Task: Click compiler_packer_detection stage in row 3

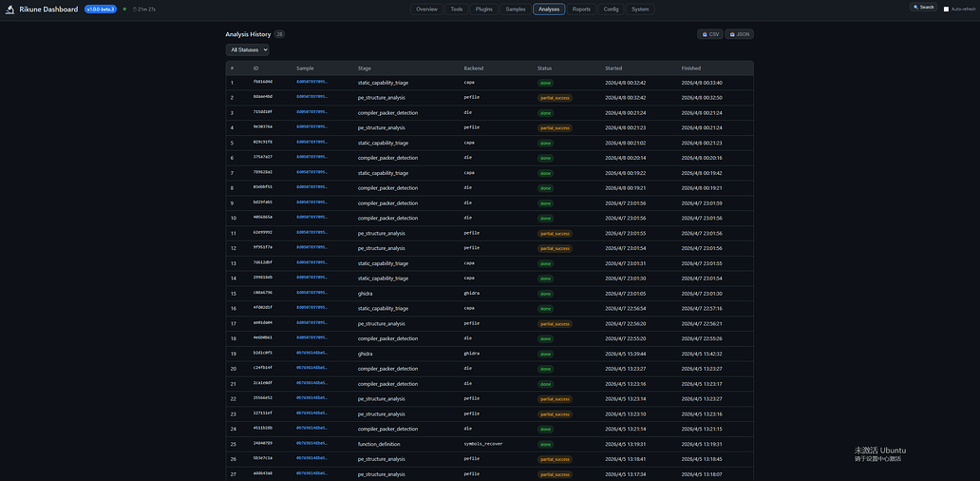Action: (x=387, y=112)
